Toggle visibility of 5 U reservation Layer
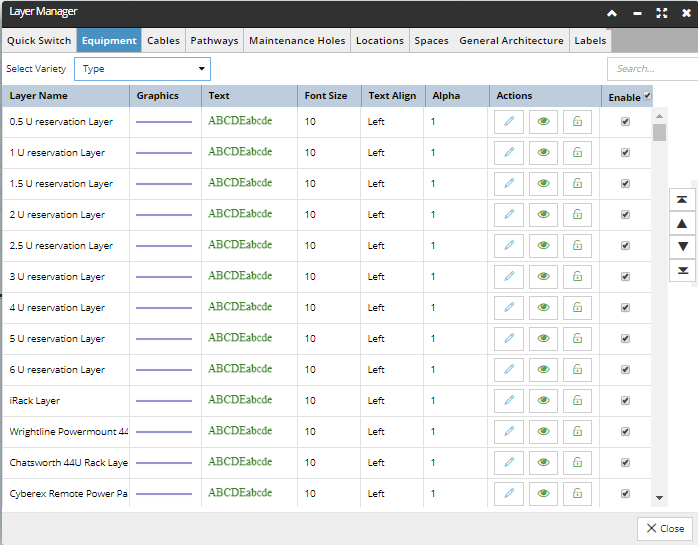698x545 pixels. [x=543, y=338]
